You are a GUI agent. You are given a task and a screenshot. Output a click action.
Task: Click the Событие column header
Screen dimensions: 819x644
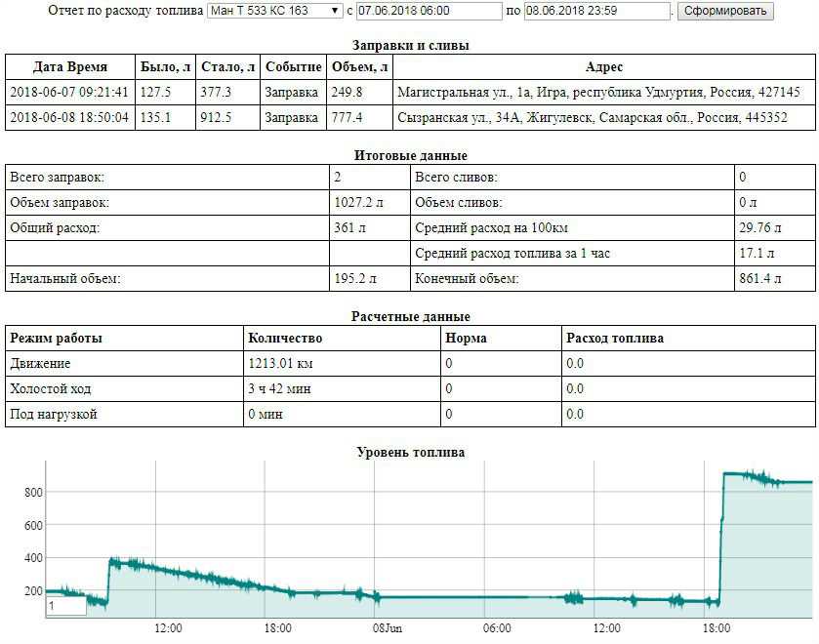tap(293, 67)
